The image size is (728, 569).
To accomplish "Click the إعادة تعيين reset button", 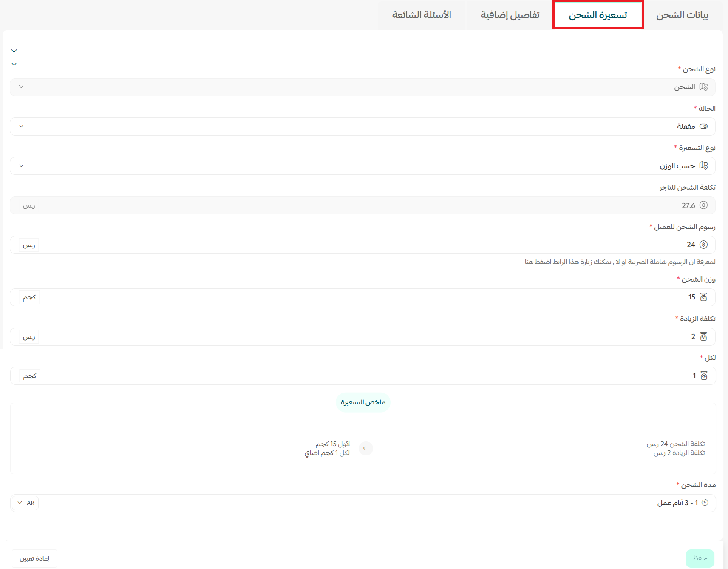I will (34, 558).
